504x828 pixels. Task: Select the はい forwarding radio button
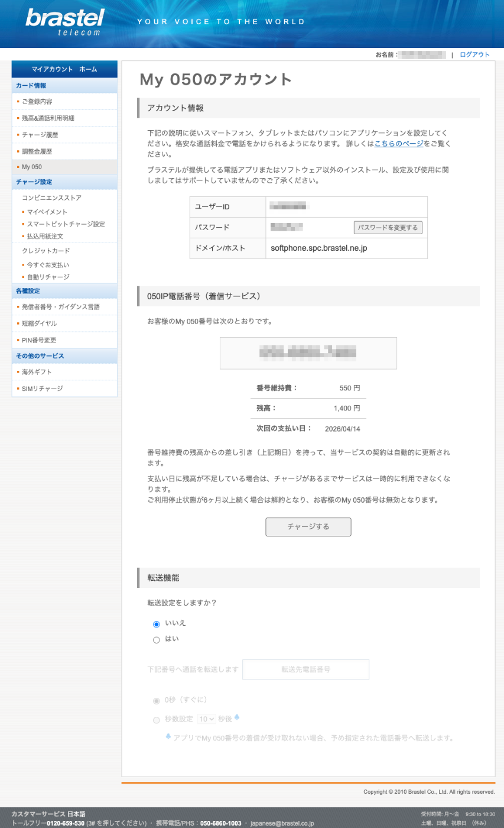pos(156,639)
